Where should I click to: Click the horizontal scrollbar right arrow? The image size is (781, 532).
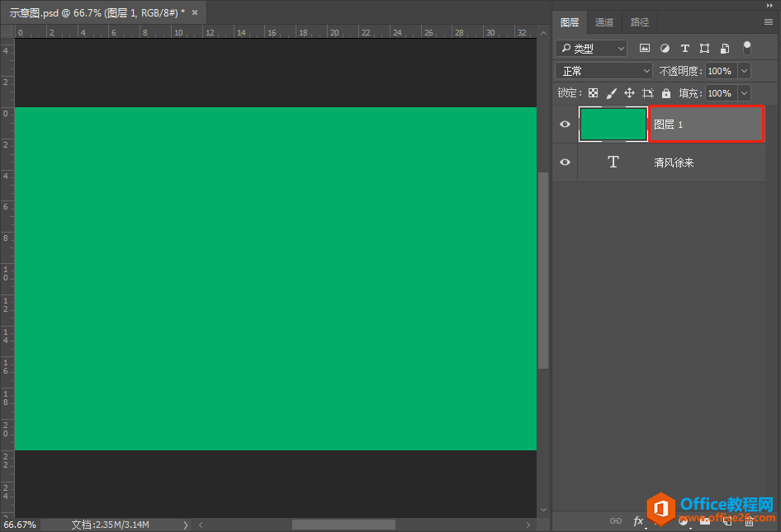click(x=528, y=525)
